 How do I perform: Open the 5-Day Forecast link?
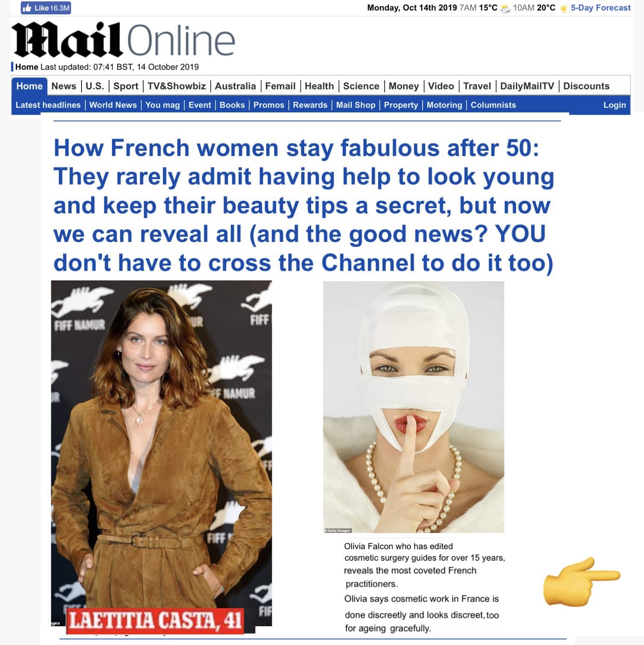click(600, 8)
